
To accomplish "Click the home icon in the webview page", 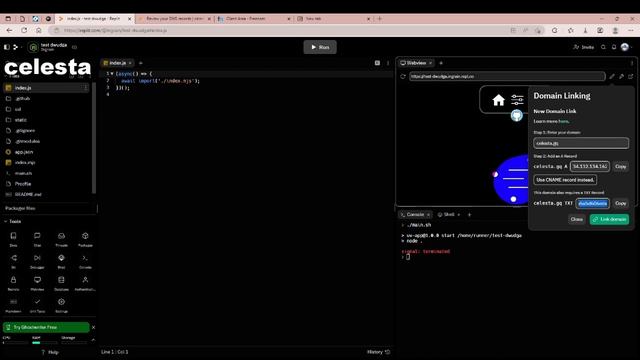I will [498, 100].
